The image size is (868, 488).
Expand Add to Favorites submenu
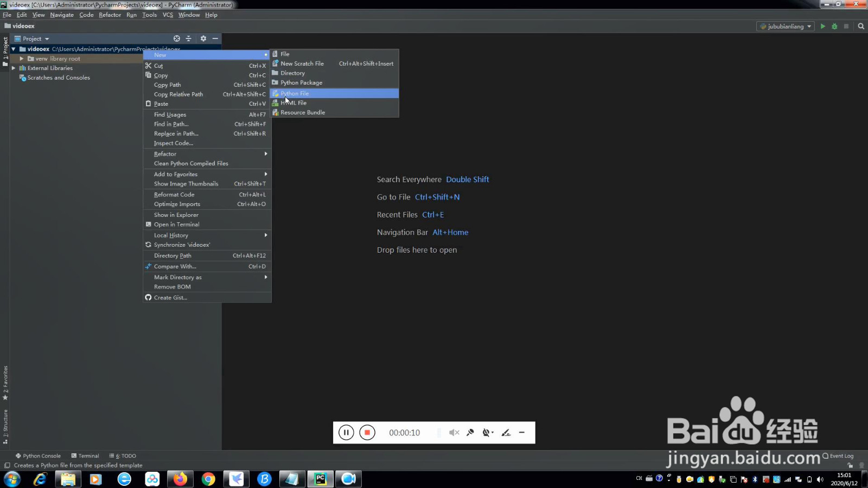207,174
